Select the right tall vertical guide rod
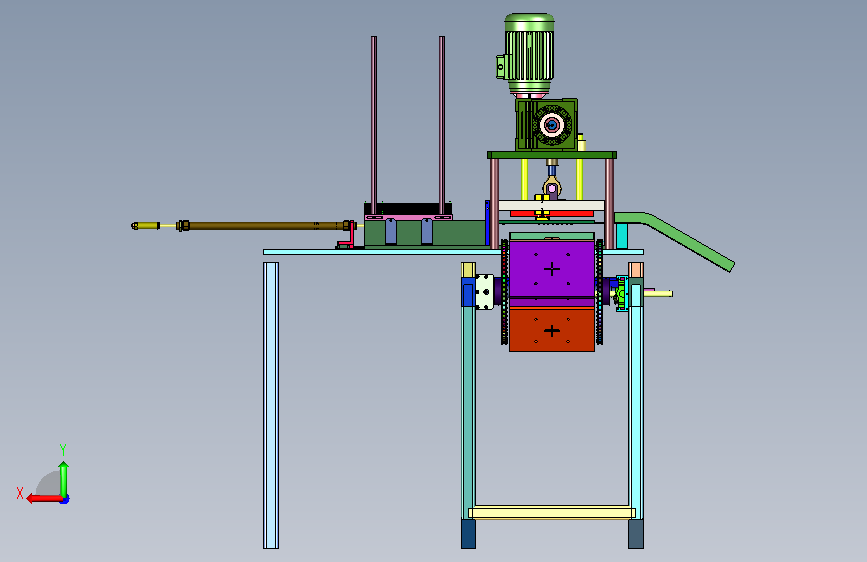This screenshot has width=867, height=562. (x=442, y=125)
